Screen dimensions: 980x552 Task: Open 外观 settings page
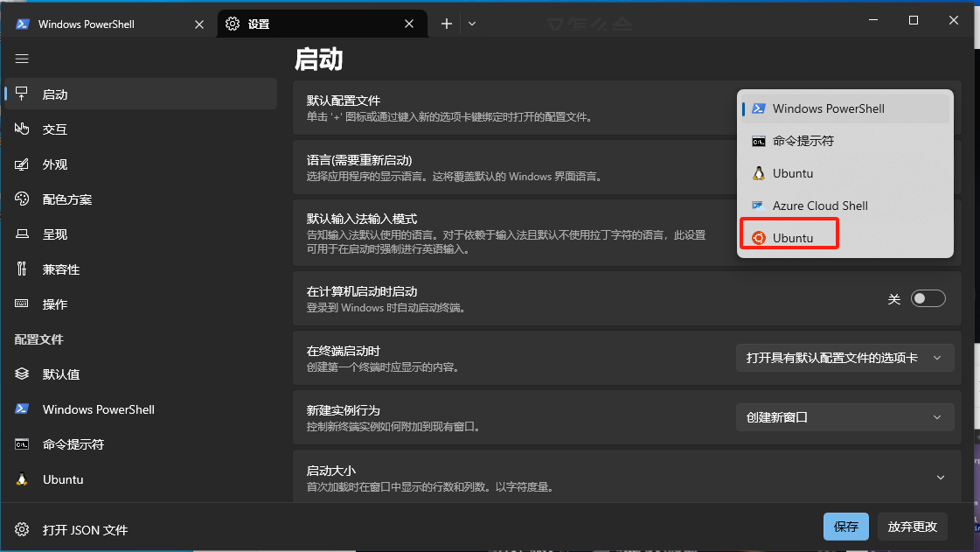coord(141,164)
